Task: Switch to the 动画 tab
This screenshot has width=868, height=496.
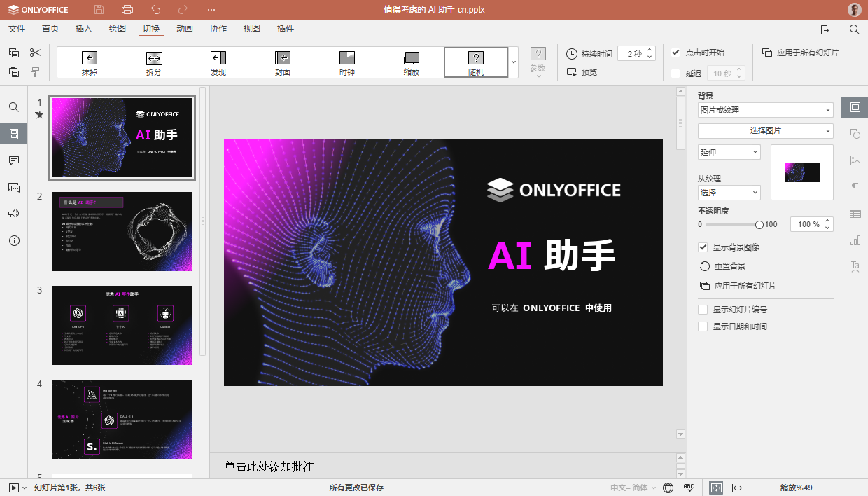Action: [185, 29]
